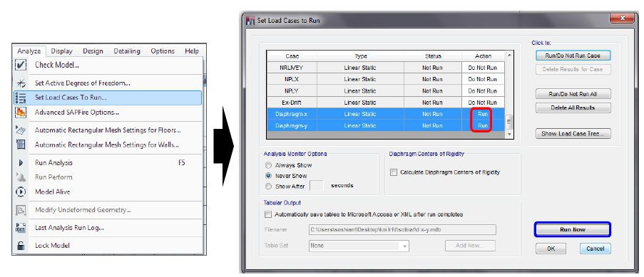The height and width of the screenshot is (277, 644).
Task: Choose Check Model... menu entry
Action: (108, 65)
